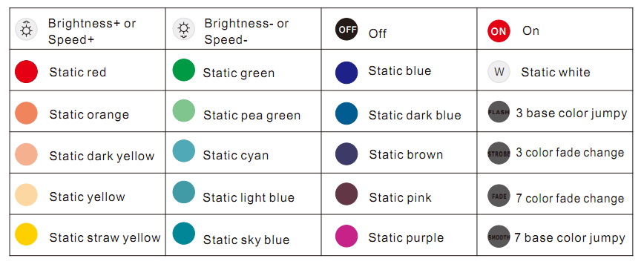Image resolution: width=644 pixels, height=267 pixels.
Task: Click the red ON button icon
Action: coord(499,31)
